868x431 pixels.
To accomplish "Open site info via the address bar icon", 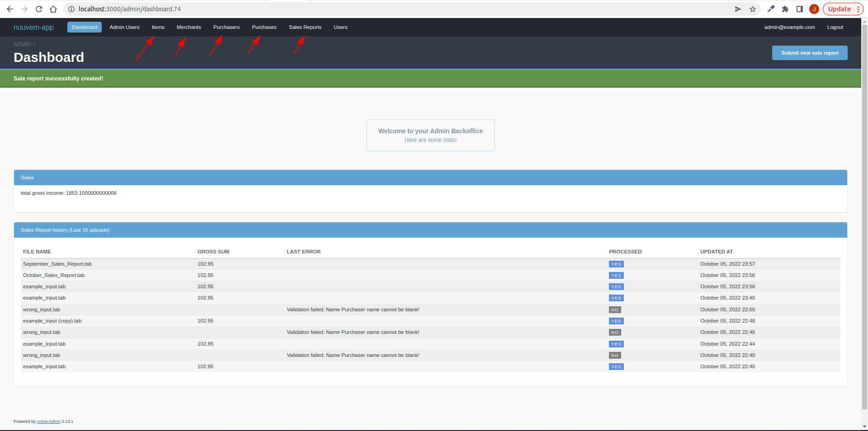I will pos(71,9).
